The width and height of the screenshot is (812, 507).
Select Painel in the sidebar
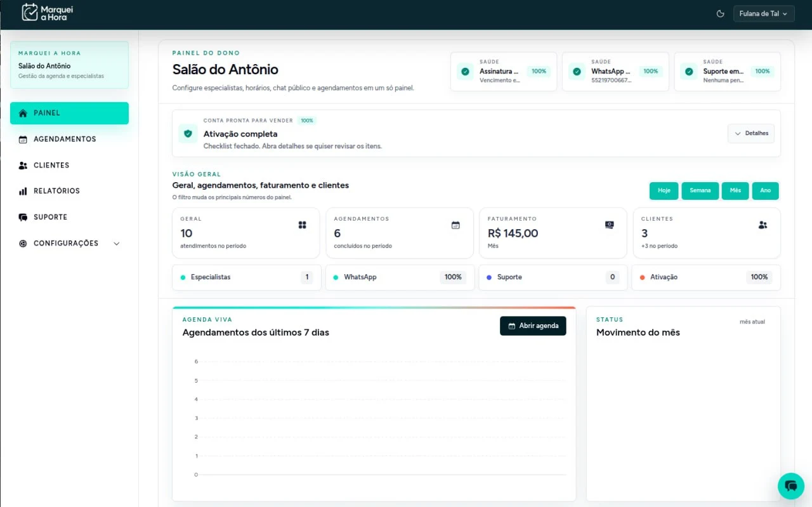(x=69, y=113)
